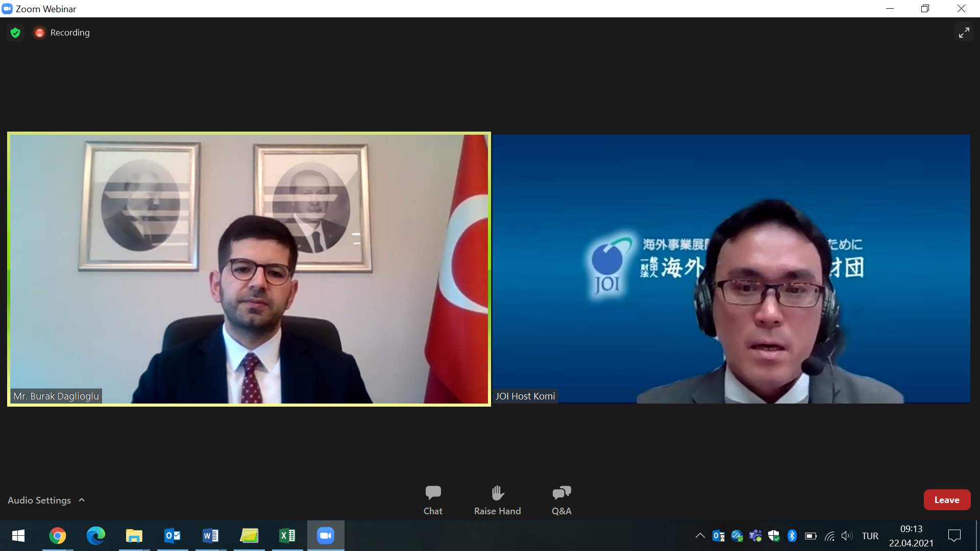The height and width of the screenshot is (551, 980).
Task: Open Word from the taskbar
Action: [210, 536]
